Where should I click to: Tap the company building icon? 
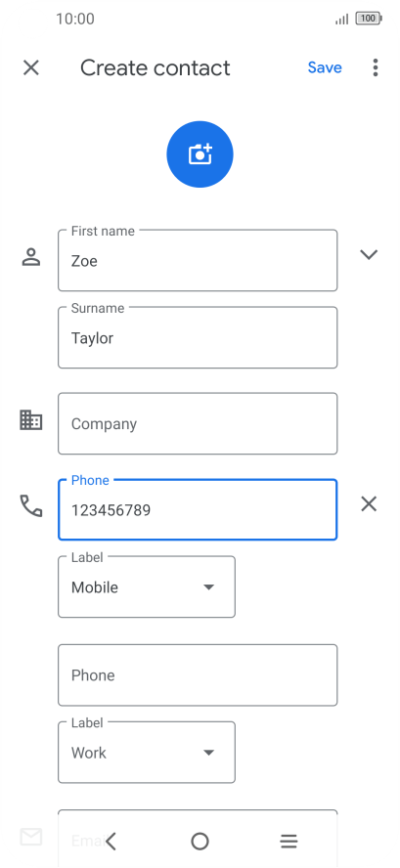[x=31, y=420]
